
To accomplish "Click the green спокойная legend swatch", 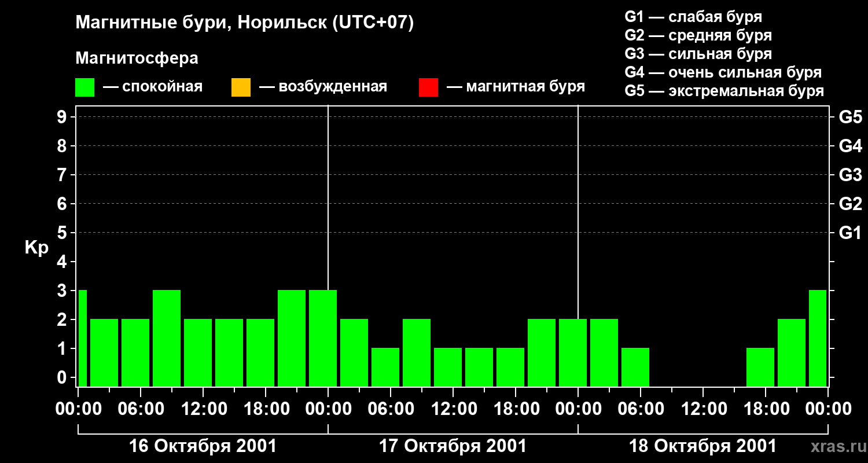I will coord(85,87).
